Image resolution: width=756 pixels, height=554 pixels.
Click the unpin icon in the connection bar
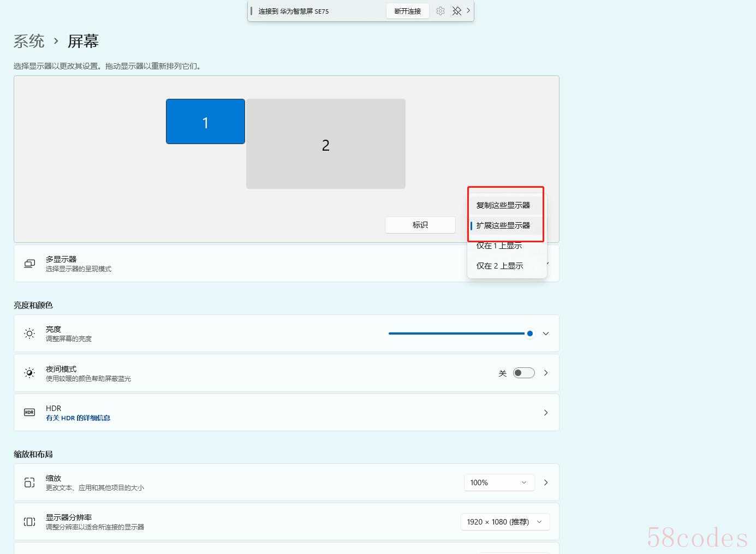tap(457, 11)
